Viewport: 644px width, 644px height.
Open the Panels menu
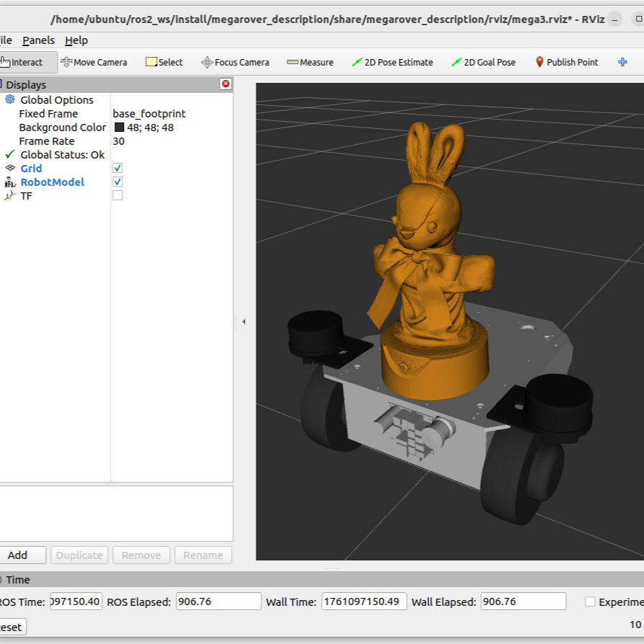37,40
